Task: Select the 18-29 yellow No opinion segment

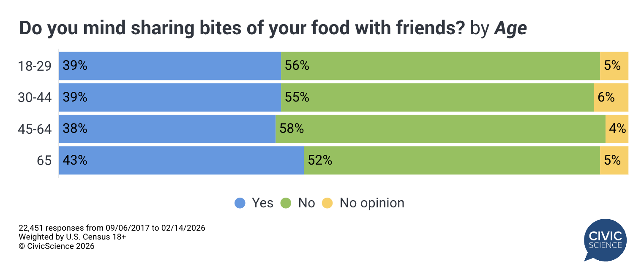Action: (614, 66)
